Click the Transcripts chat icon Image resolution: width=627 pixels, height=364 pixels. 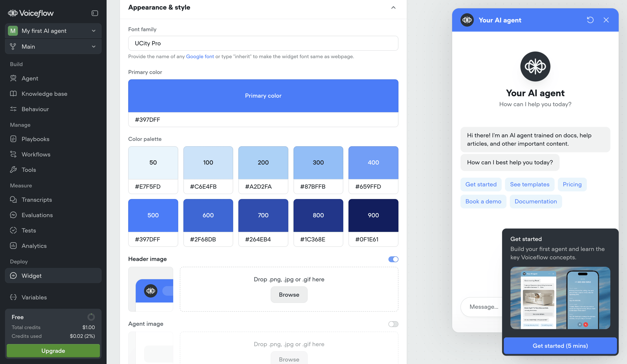[x=13, y=200]
